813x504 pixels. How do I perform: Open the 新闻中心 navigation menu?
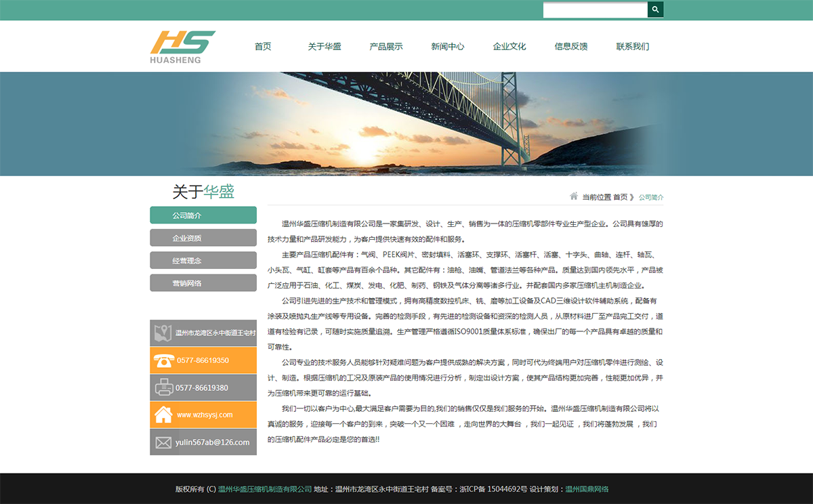[447, 46]
